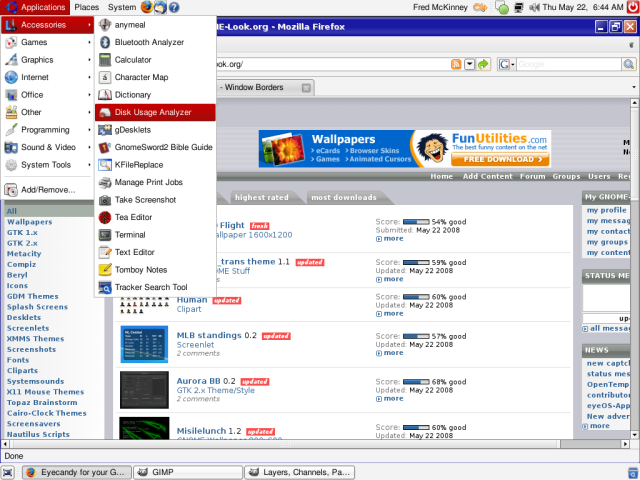The width and height of the screenshot is (640, 480).
Task: Click the MLB standings thumbnail
Action: coord(144,344)
